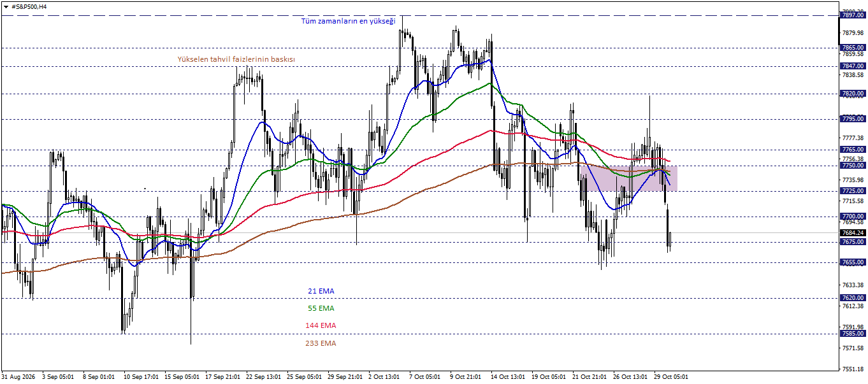Select the purple shaded rectangle zone
This screenshot has height=384, width=868.
point(628,178)
